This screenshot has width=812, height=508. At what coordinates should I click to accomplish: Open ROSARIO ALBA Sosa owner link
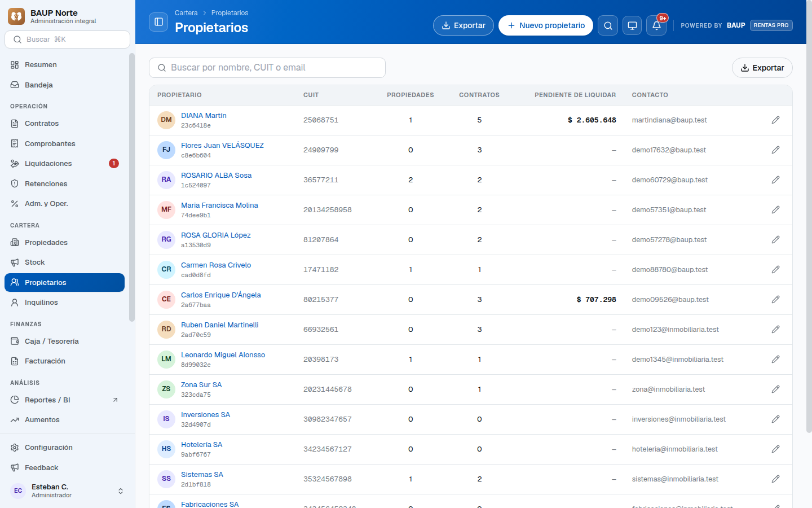[x=216, y=176]
